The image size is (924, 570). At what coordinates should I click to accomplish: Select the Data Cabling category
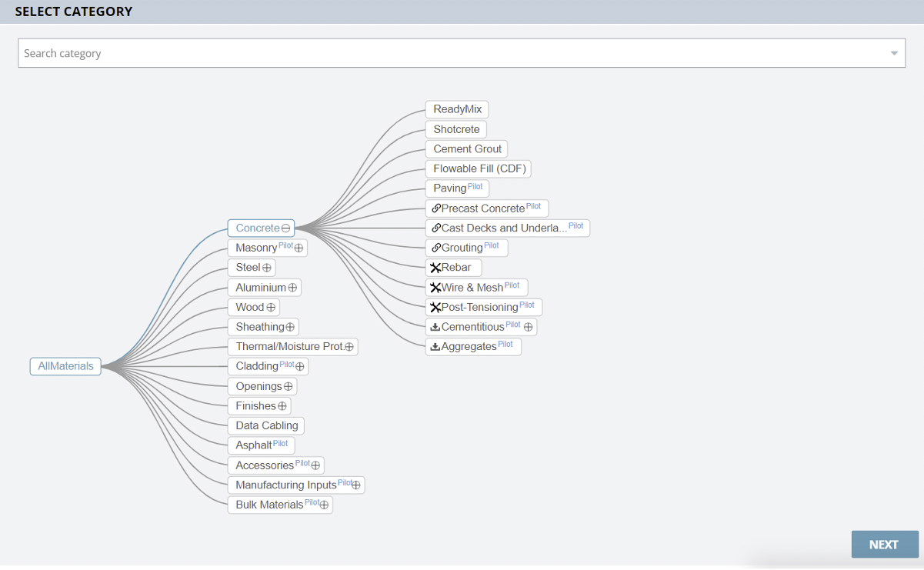pyautogui.click(x=266, y=425)
